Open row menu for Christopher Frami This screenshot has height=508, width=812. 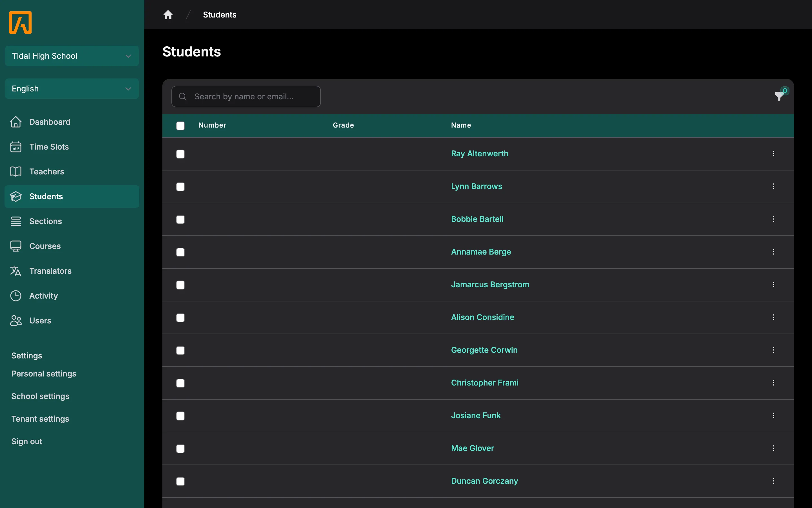coord(773,383)
